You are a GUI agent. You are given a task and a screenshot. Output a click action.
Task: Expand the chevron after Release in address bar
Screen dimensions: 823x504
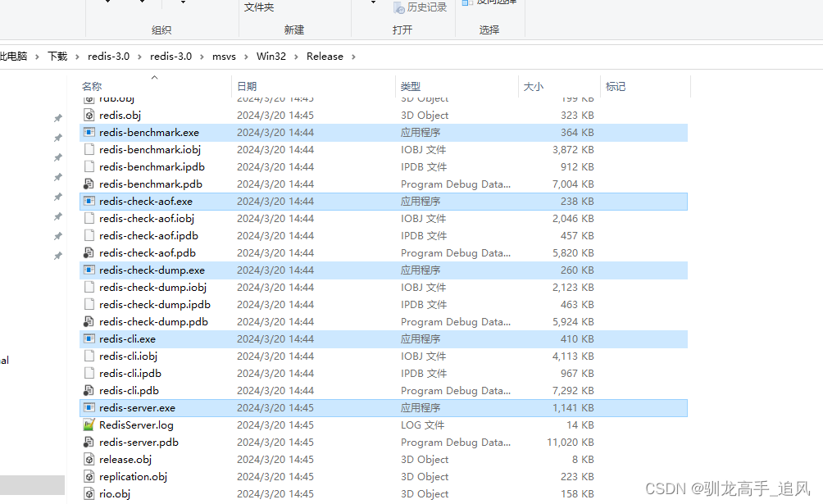(353, 57)
